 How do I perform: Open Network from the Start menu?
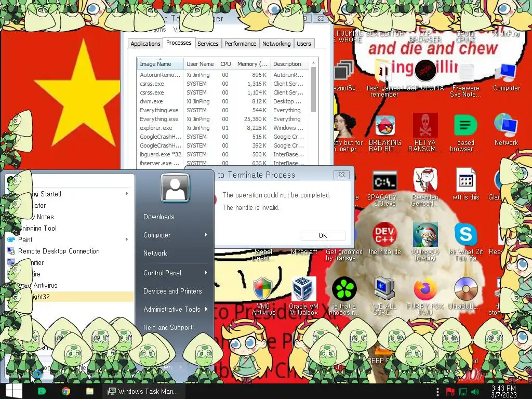pos(155,253)
